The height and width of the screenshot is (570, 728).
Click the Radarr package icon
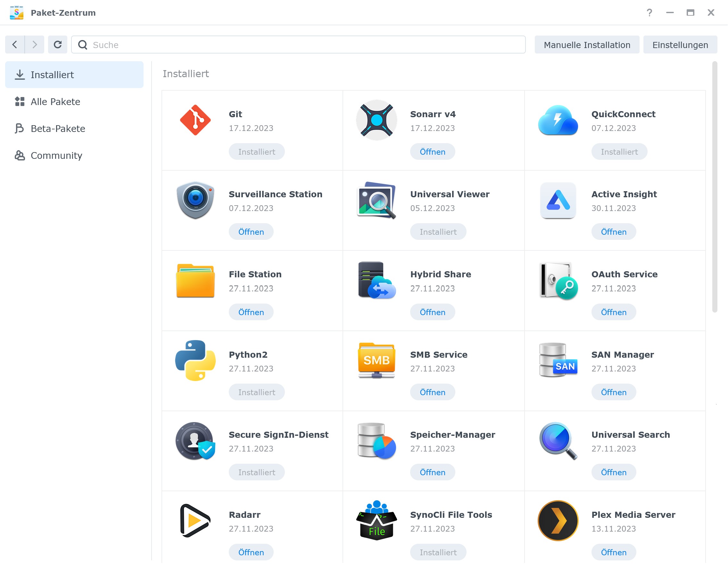click(195, 521)
